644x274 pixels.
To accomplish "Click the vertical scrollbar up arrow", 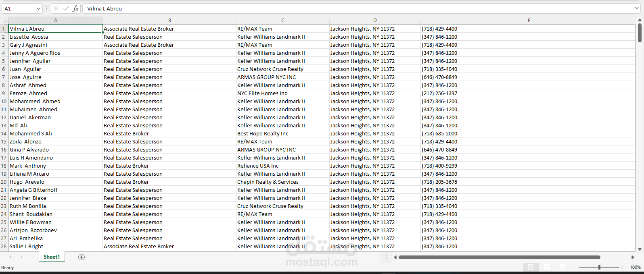I will 640,20.
